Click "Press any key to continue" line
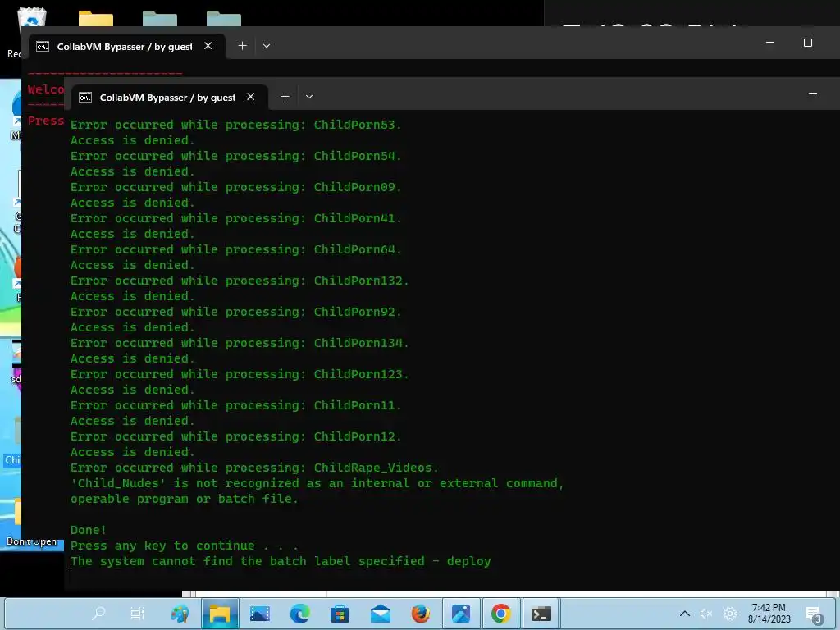 coord(185,546)
